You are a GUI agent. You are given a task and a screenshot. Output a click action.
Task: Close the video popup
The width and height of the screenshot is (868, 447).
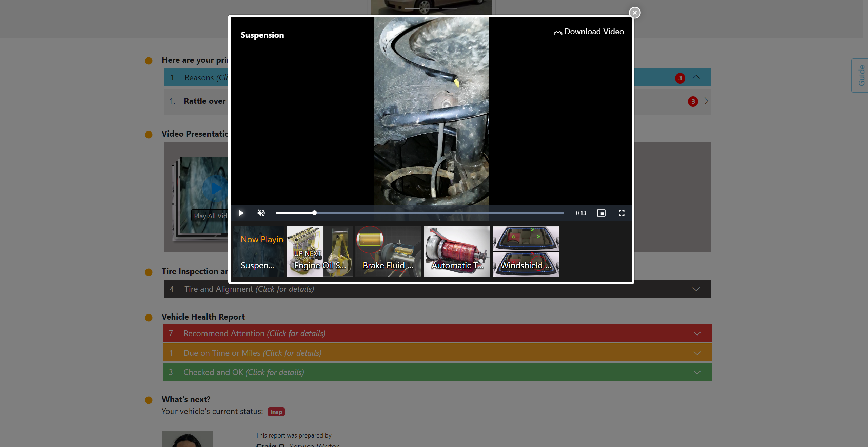634,13
